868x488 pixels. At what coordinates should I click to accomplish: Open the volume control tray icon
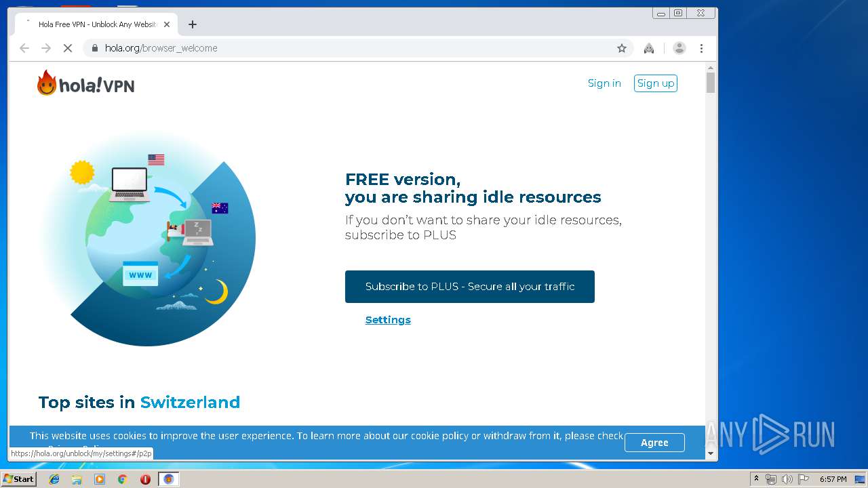[787, 479]
